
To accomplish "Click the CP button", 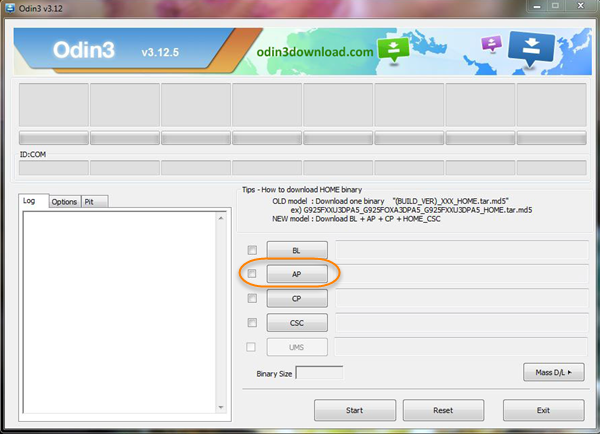I will tap(297, 299).
